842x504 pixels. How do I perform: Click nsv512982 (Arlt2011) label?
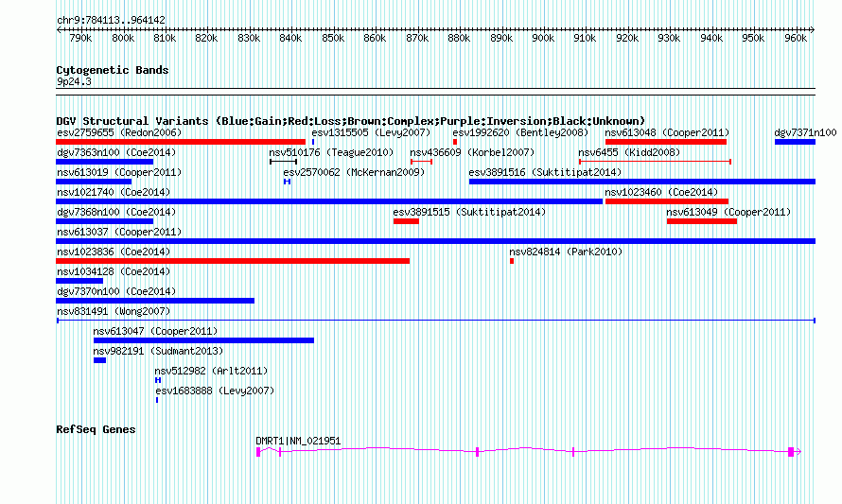pos(211,371)
